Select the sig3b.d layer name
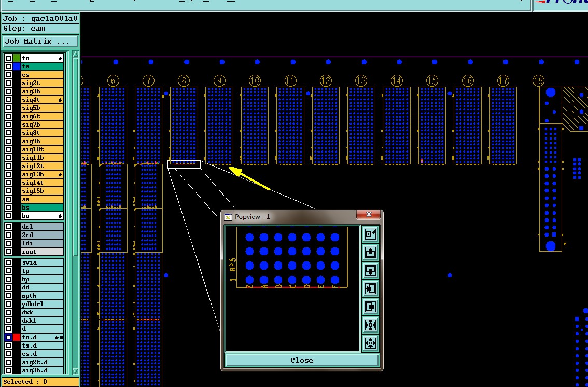 [42, 370]
